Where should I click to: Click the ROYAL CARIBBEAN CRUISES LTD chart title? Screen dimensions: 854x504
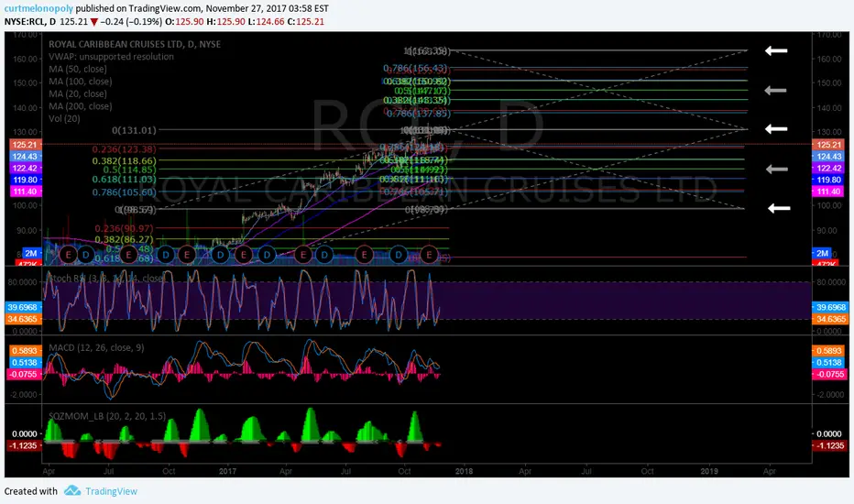pos(135,44)
